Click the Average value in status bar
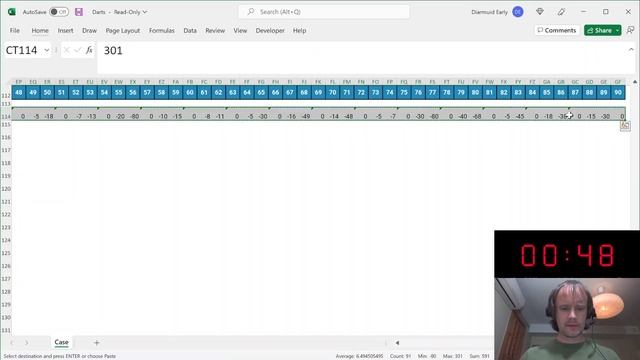 coord(359,356)
